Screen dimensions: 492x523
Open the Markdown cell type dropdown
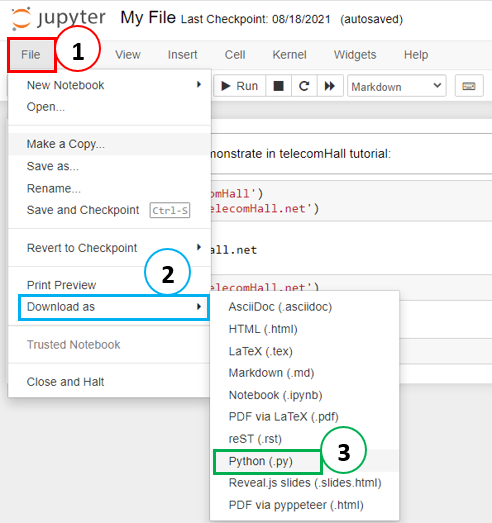click(x=397, y=86)
